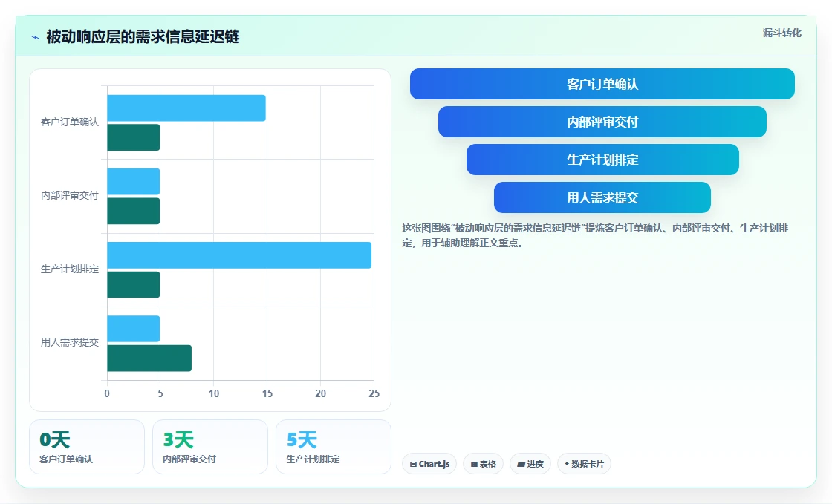Click the x-axis tick value 20
The width and height of the screenshot is (832, 504).
pyautogui.click(x=320, y=393)
